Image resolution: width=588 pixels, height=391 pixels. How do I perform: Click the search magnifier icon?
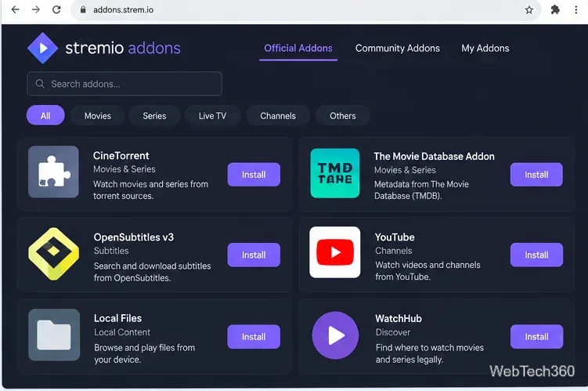(40, 84)
